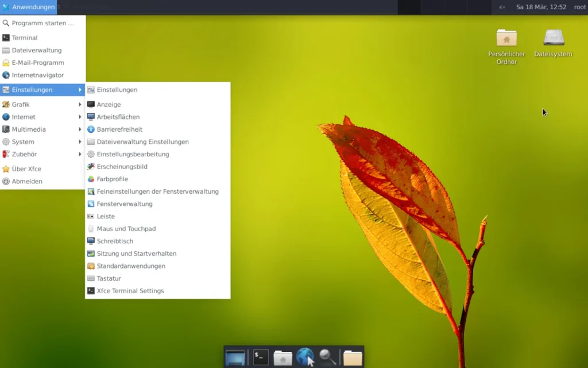The height and width of the screenshot is (368, 588).
Task: Expand the Multimedia submenu
Action: (28, 129)
